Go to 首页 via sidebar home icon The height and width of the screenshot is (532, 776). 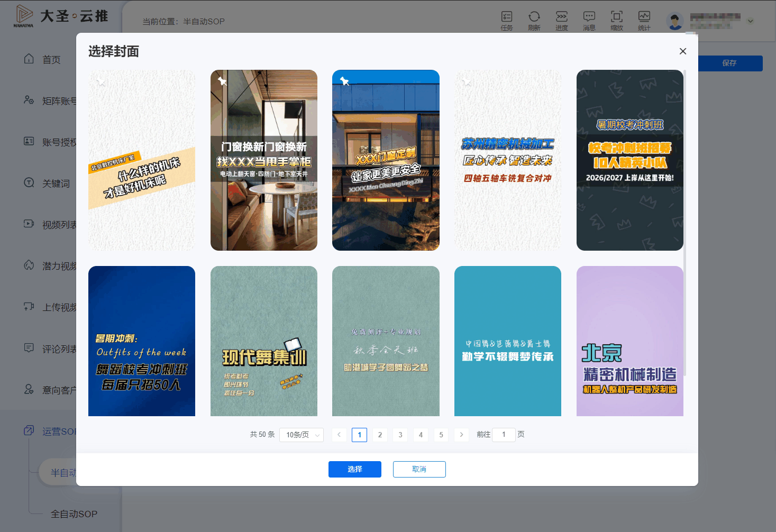pyautogui.click(x=29, y=59)
